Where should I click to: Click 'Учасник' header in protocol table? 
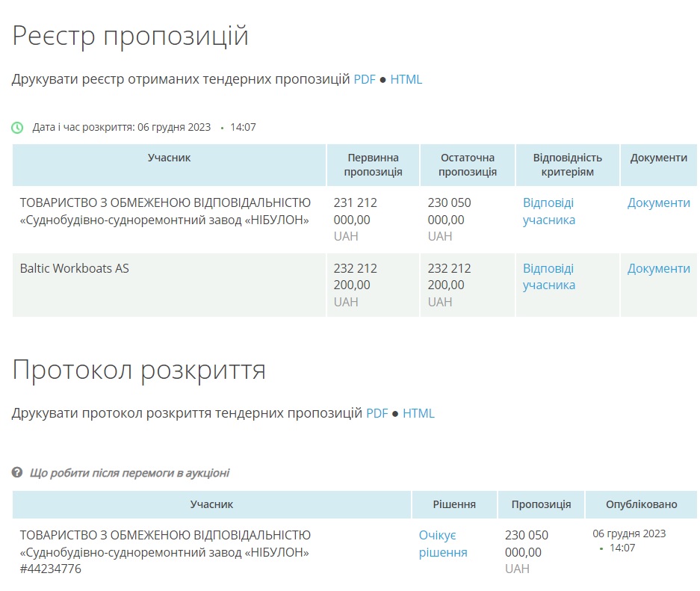[x=211, y=504]
